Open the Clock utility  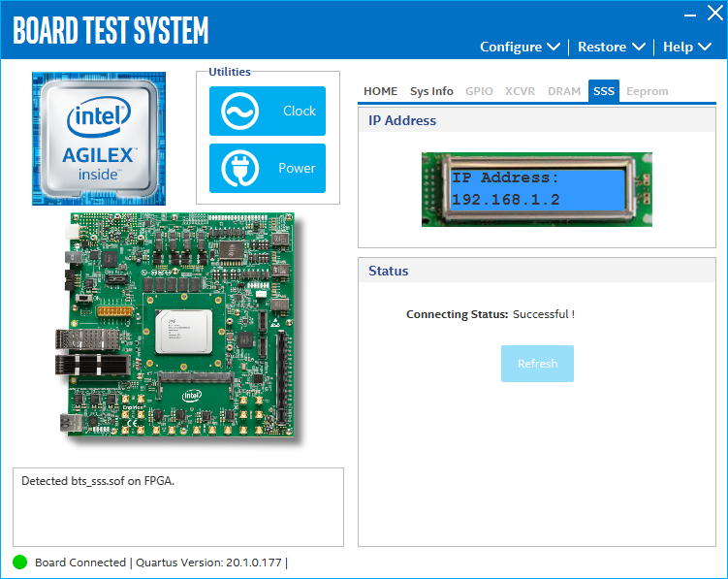tap(267, 112)
